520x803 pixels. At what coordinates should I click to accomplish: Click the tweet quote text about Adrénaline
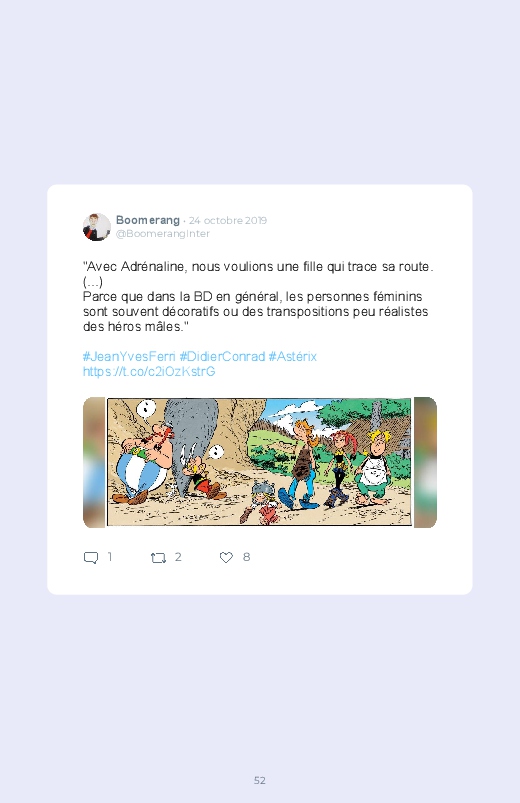tap(258, 297)
